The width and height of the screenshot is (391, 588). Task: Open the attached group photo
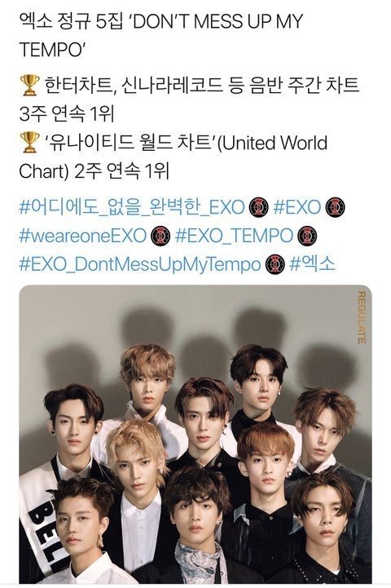[x=195, y=434]
